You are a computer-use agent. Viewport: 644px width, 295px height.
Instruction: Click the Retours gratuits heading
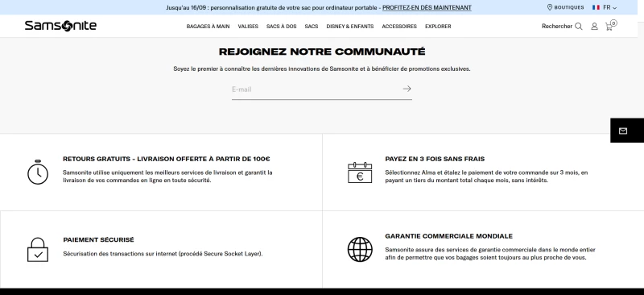pos(167,159)
